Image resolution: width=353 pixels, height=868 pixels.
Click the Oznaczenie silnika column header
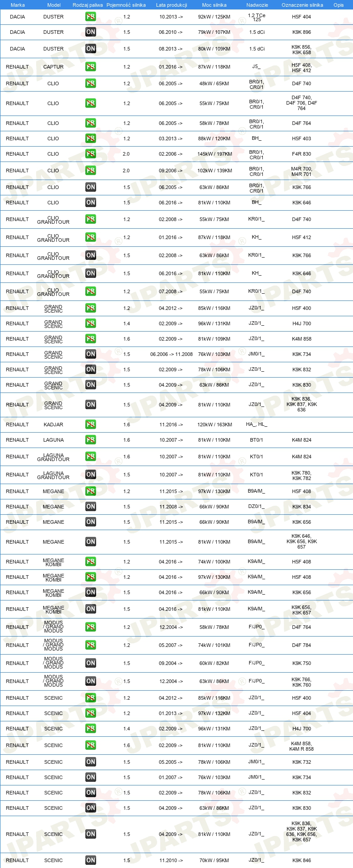pyautogui.click(x=302, y=5)
